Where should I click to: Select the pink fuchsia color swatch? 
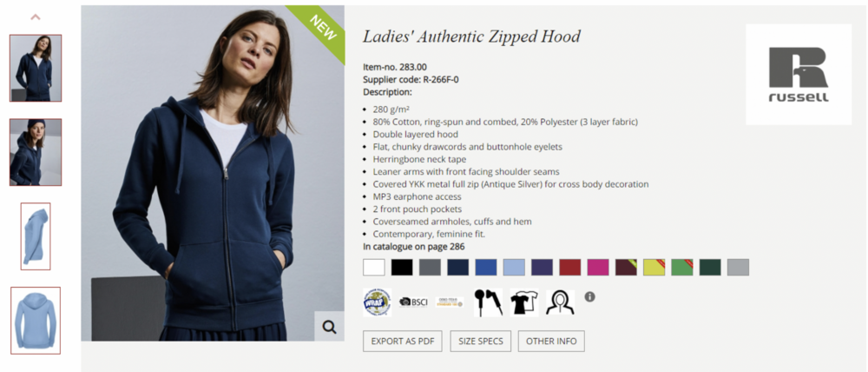(598, 267)
